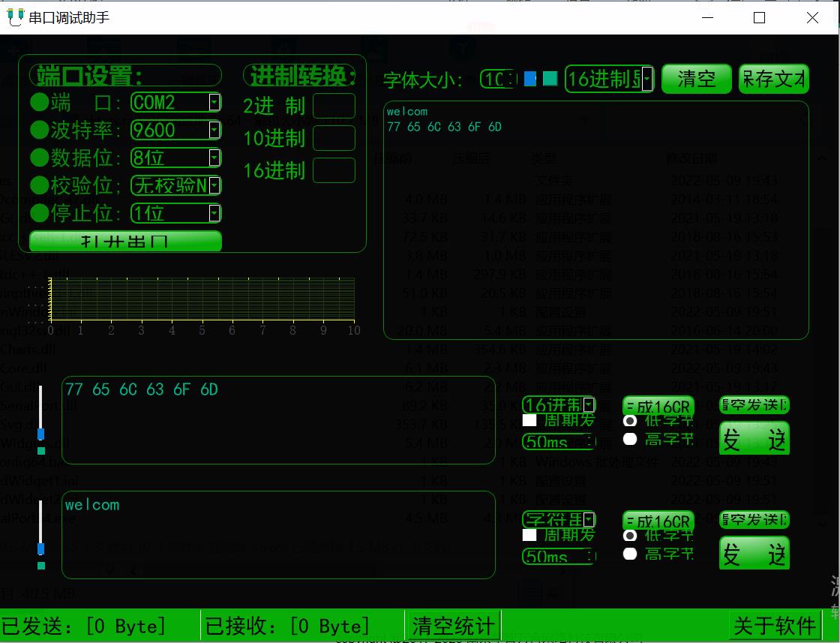
Task: Click the lower 清空发送区 button
Action: 754,519
